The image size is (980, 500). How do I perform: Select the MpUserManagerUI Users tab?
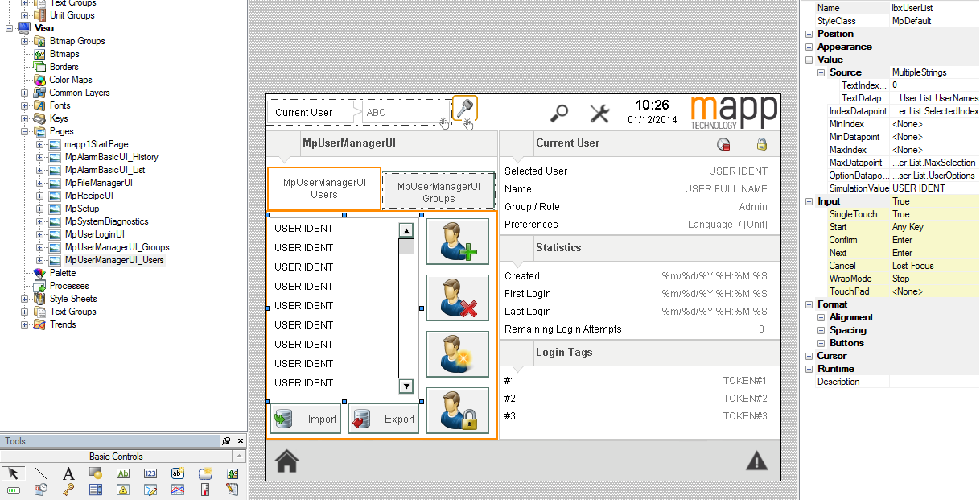(x=324, y=188)
